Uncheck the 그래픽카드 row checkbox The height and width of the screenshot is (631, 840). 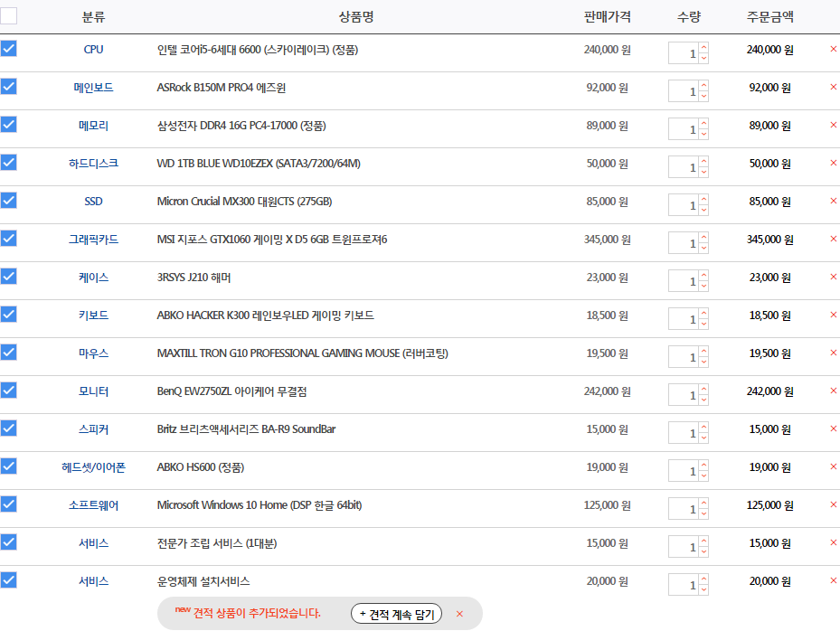coord(8,239)
